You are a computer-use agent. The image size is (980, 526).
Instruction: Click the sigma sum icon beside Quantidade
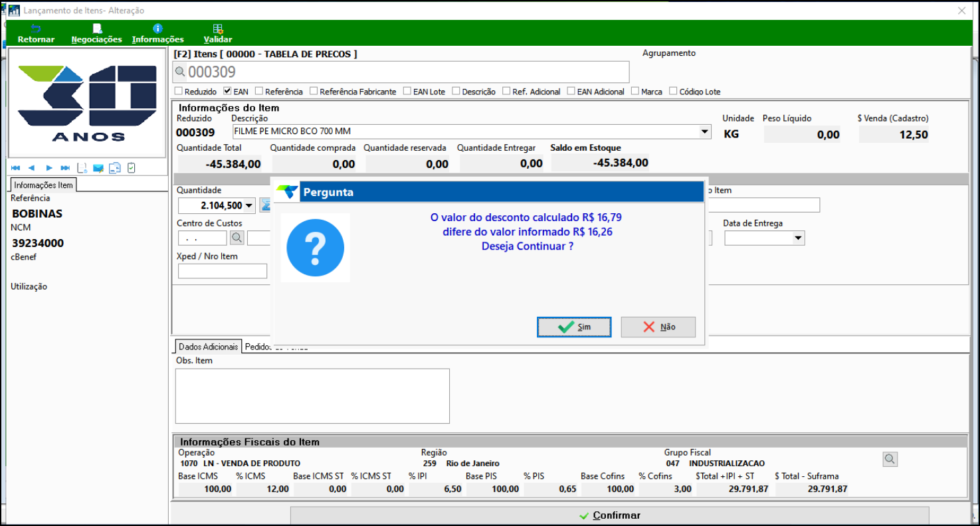click(265, 205)
